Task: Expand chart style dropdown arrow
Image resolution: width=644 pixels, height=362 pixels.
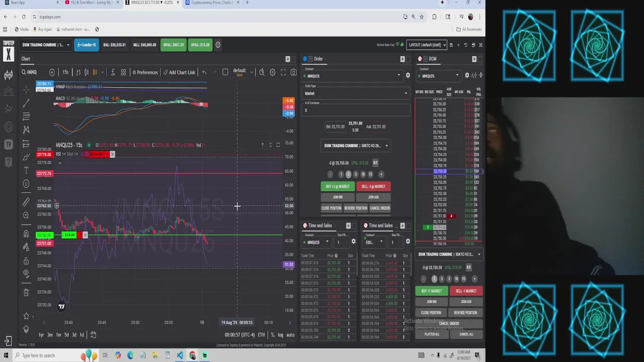Action: (102, 72)
